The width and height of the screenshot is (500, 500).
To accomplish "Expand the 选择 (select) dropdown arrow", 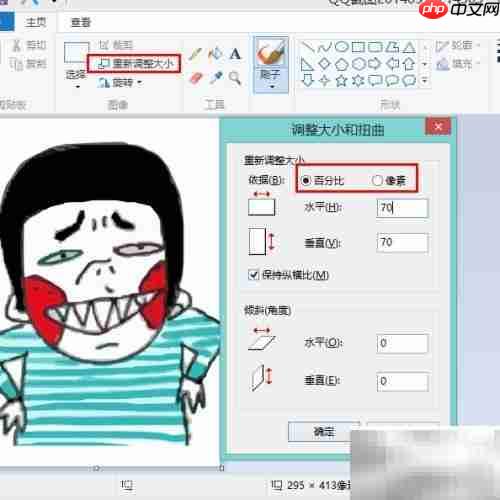I will point(78,87).
